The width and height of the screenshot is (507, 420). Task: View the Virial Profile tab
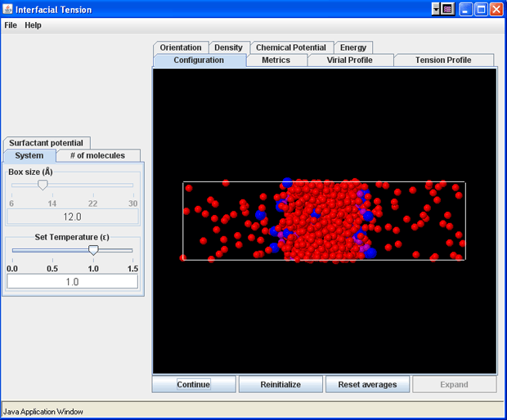pos(349,60)
